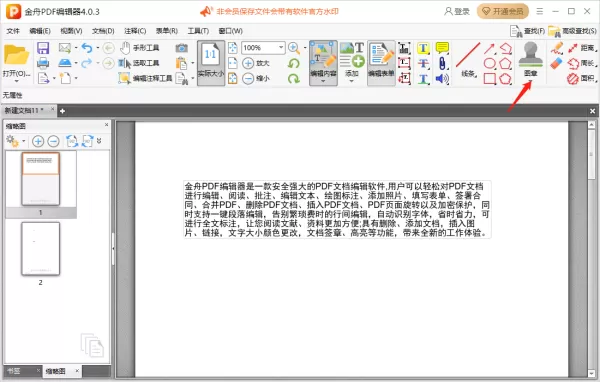The height and width of the screenshot is (382, 600).
Task: Open the Document (文档) menu
Action: point(103,31)
